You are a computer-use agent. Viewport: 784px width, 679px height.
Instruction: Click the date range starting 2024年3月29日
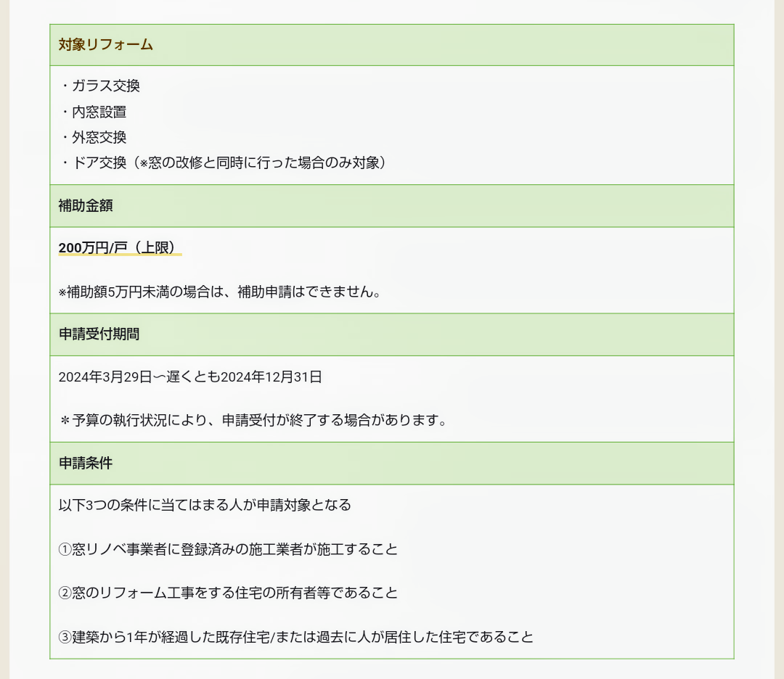pos(190,377)
